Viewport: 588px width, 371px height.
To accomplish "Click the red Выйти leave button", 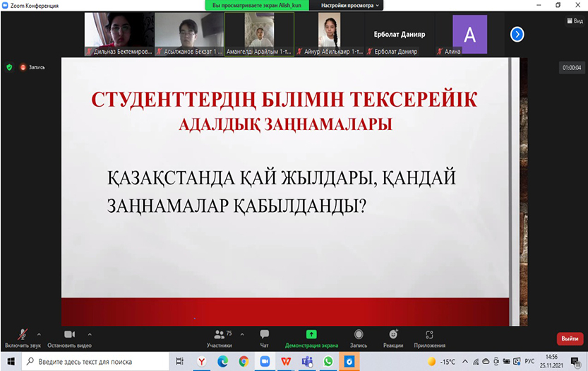I will (x=570, y=338).
